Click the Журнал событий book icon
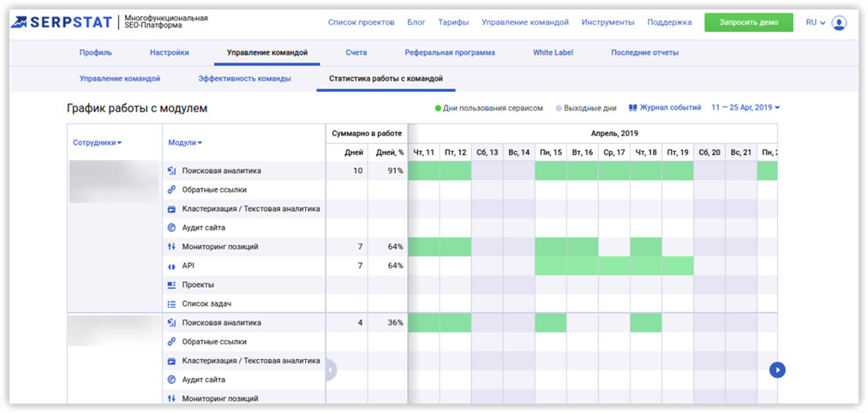Screen dimensions: 868x413 pos(633,108)
